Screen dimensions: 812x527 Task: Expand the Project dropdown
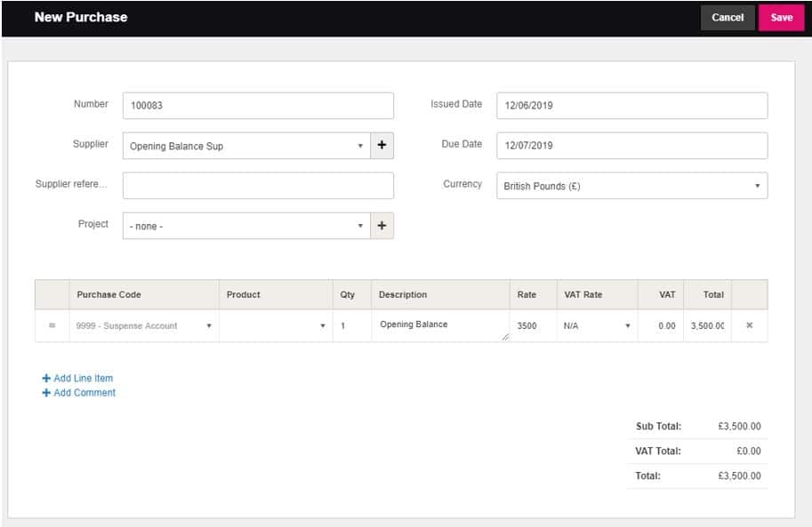246,226
